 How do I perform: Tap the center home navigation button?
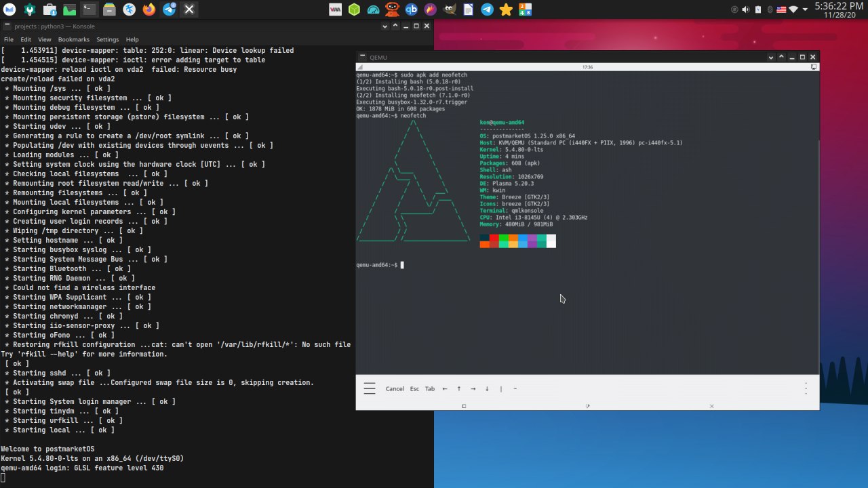(587, 406)
